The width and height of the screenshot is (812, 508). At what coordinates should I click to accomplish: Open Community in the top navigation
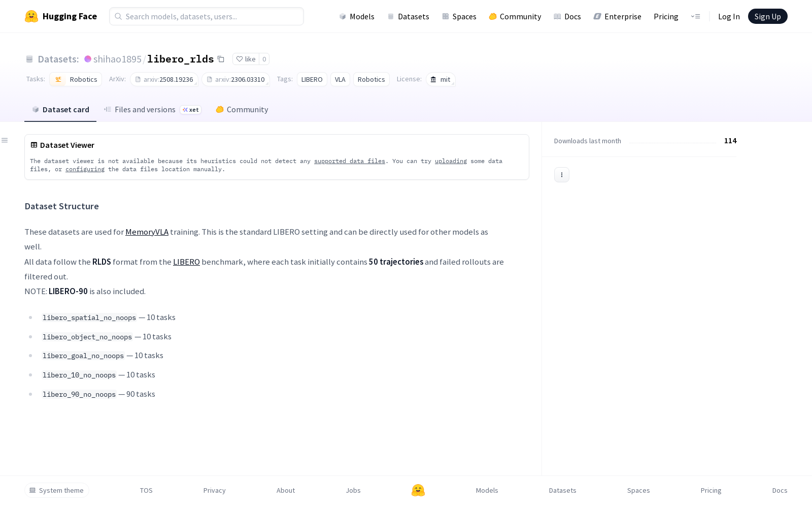click(x=515, y=16)
